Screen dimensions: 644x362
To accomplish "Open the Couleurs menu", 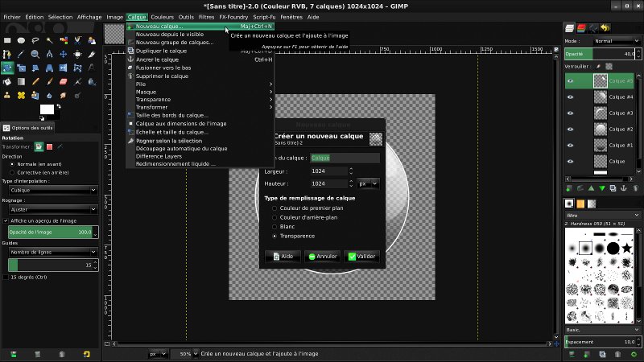I will click(x=162, y=17).
